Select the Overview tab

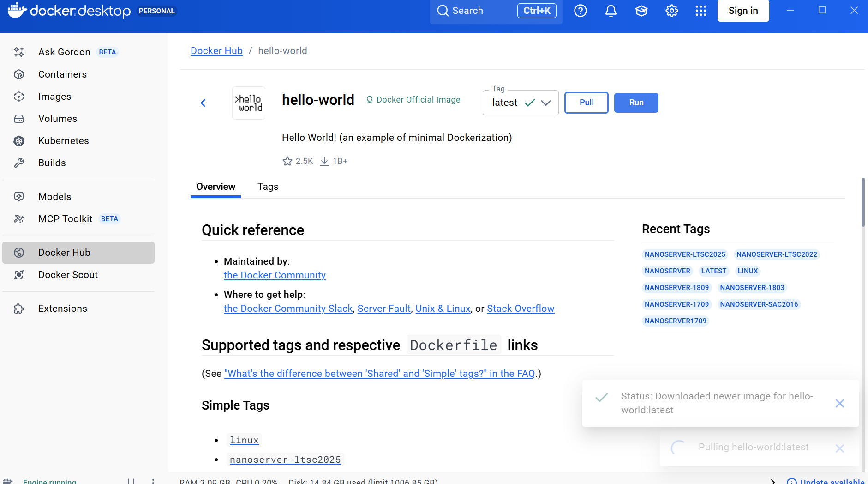pyautogui.click(x=216, y=187)
